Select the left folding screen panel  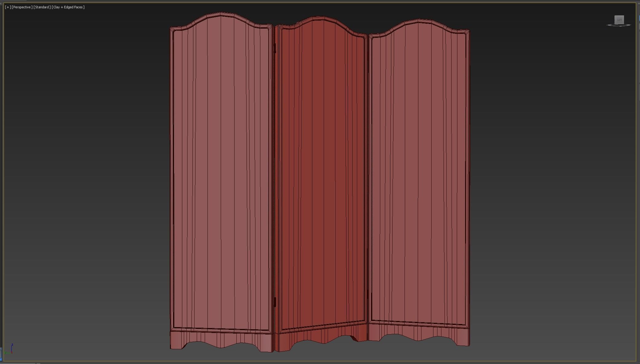[x=221, y=181]
